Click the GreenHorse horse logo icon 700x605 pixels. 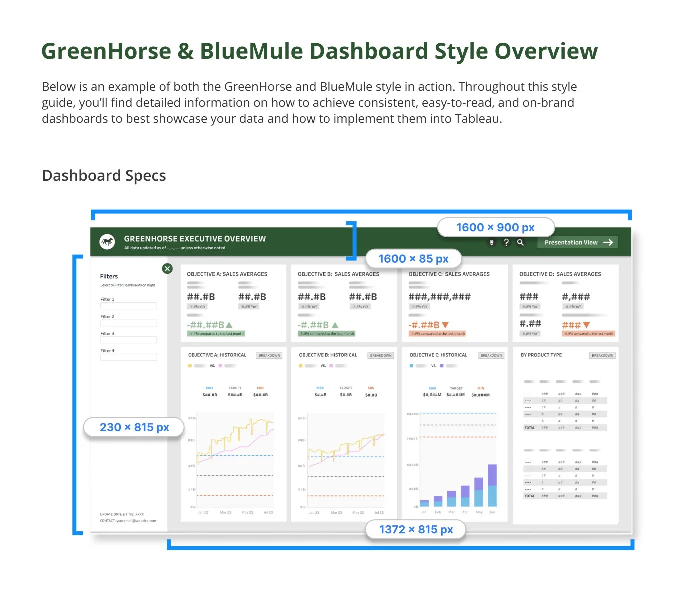107,242
